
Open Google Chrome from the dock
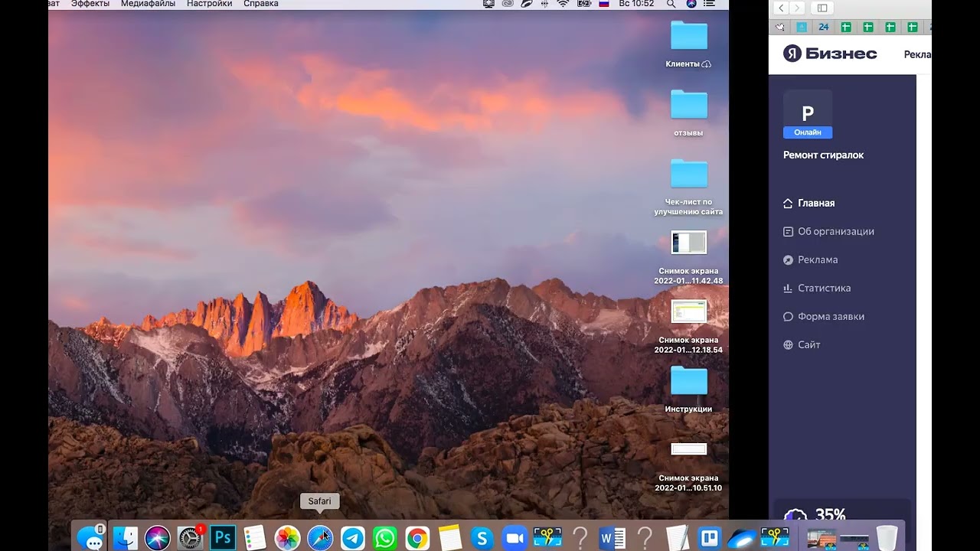tap(417, 538)
